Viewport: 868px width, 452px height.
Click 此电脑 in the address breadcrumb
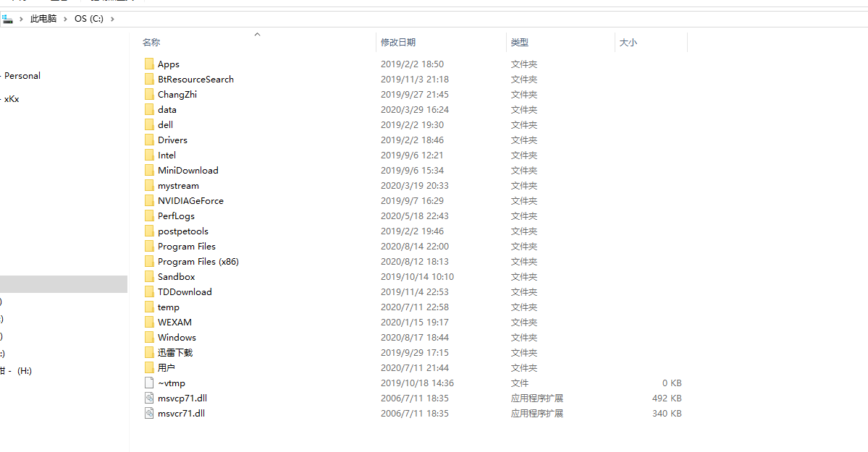43,19
